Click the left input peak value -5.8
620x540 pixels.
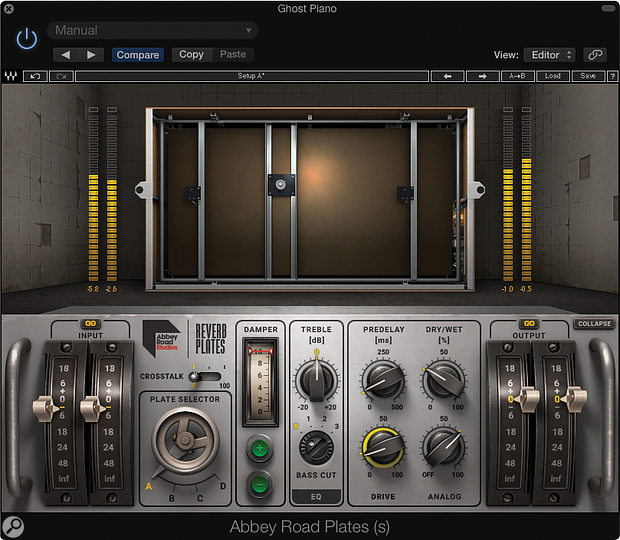(93, 289)
